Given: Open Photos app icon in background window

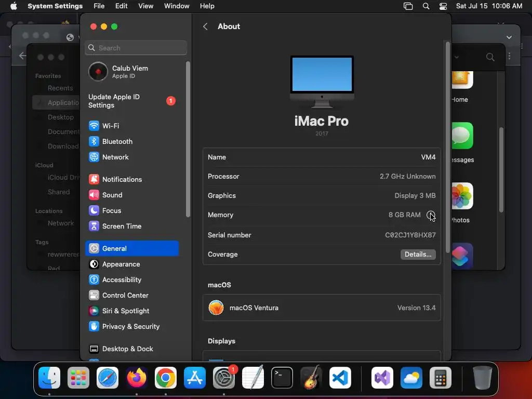Looking at the screenshot, I should tap(462, 196).
